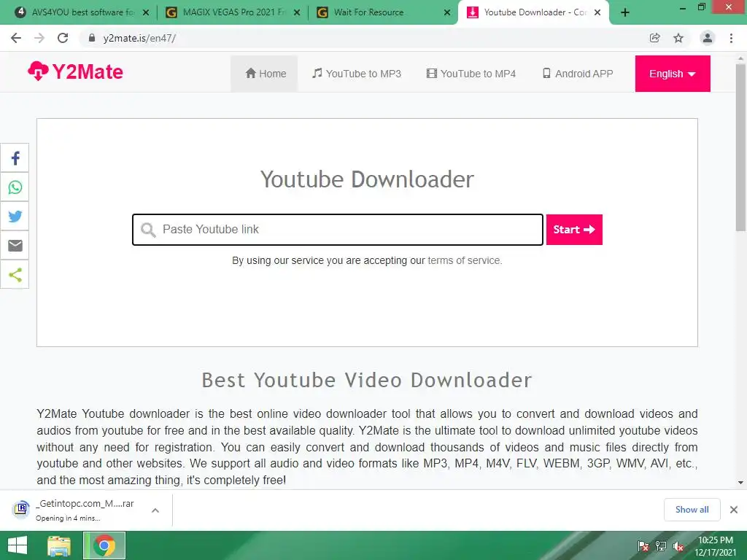The height and width of the screenshot is (560, 747).
Task: Click the address bar URL
Action: (x=139, y=38)
